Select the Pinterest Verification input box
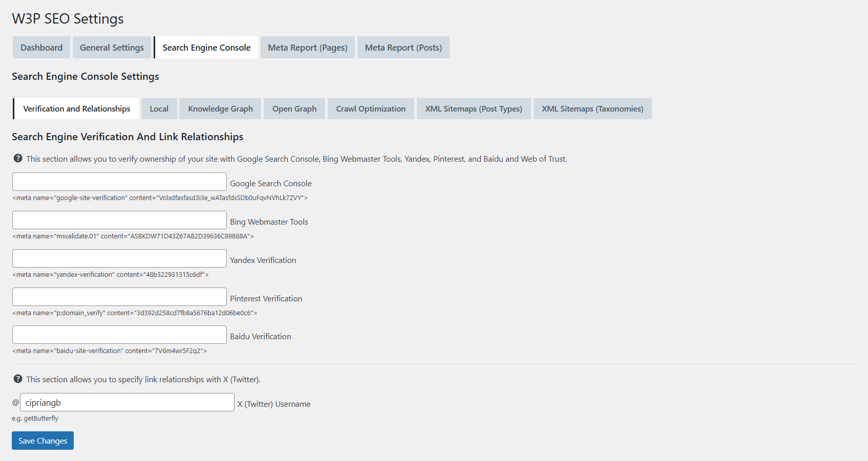This screenshot has width=868, height=461. pyautogui.click(x=119, y=296)
